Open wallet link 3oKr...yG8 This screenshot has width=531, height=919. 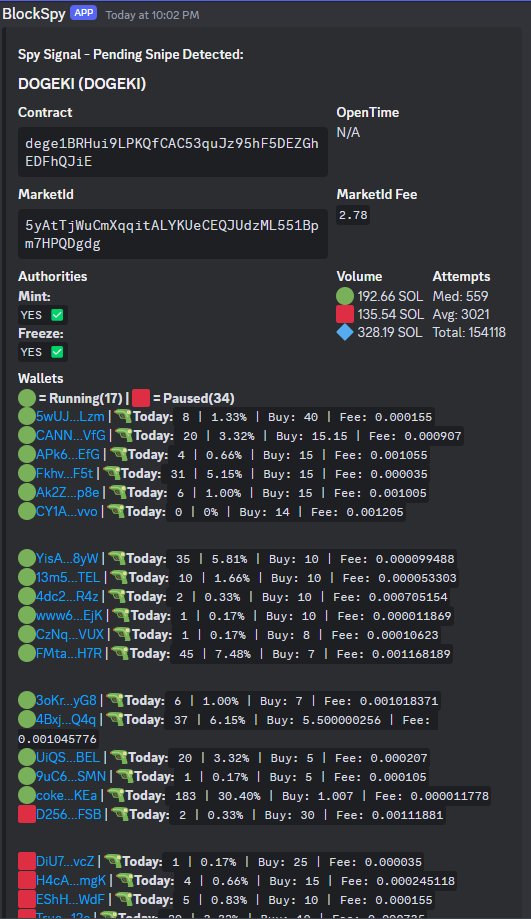66,700
